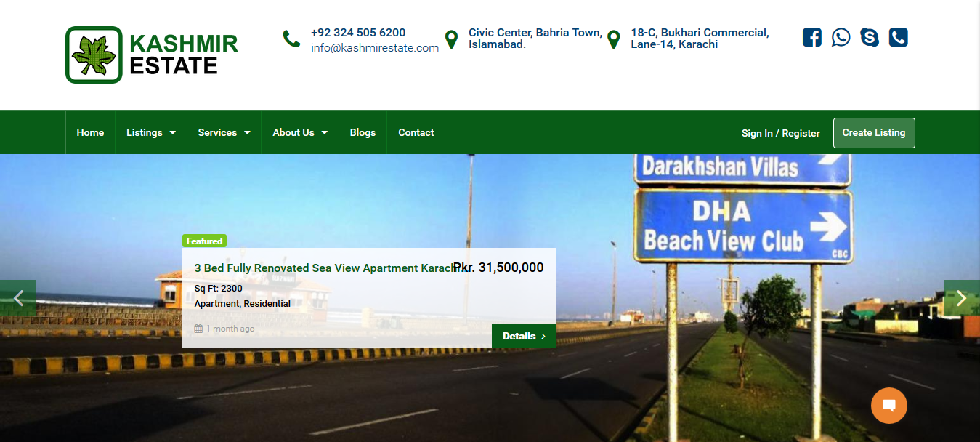Open the Contact menu item
The width and height of the screenshot is (980, 442).
coord(416,132)
